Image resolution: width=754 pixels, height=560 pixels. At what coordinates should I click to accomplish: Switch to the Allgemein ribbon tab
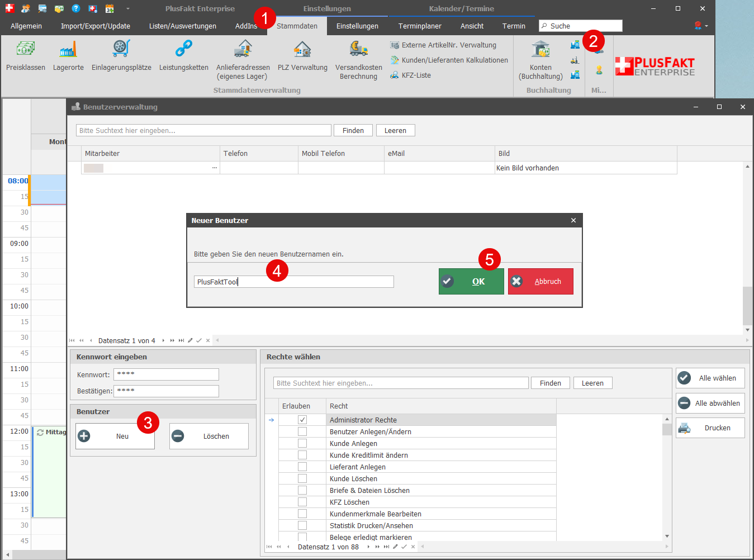click(x=26, y=26)
